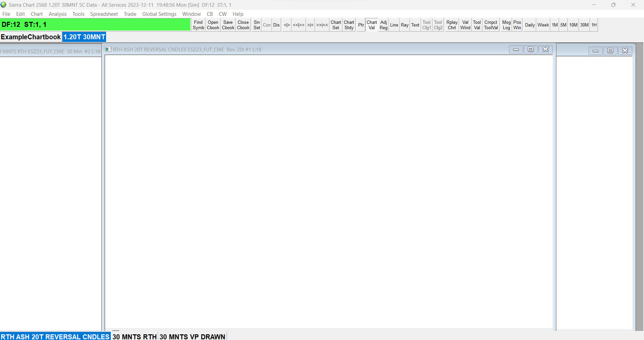644x340 pixels.
Task: Open the Pos Win window
Action: 517,25
